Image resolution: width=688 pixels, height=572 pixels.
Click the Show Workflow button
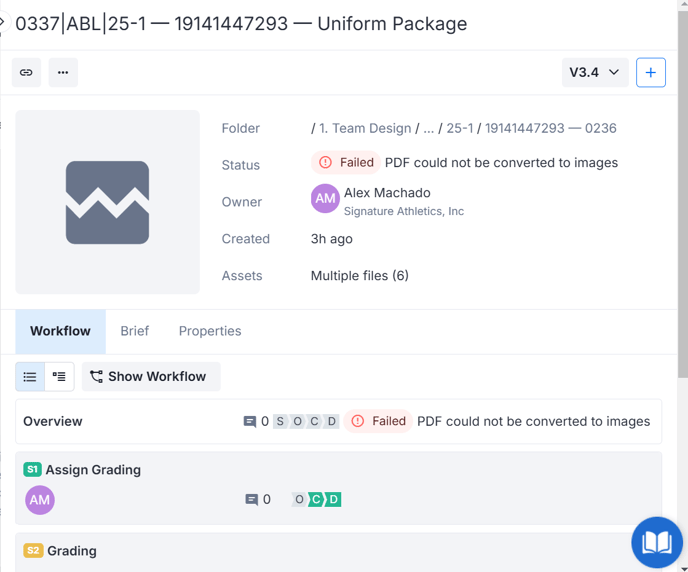click(x=148, y=377)
